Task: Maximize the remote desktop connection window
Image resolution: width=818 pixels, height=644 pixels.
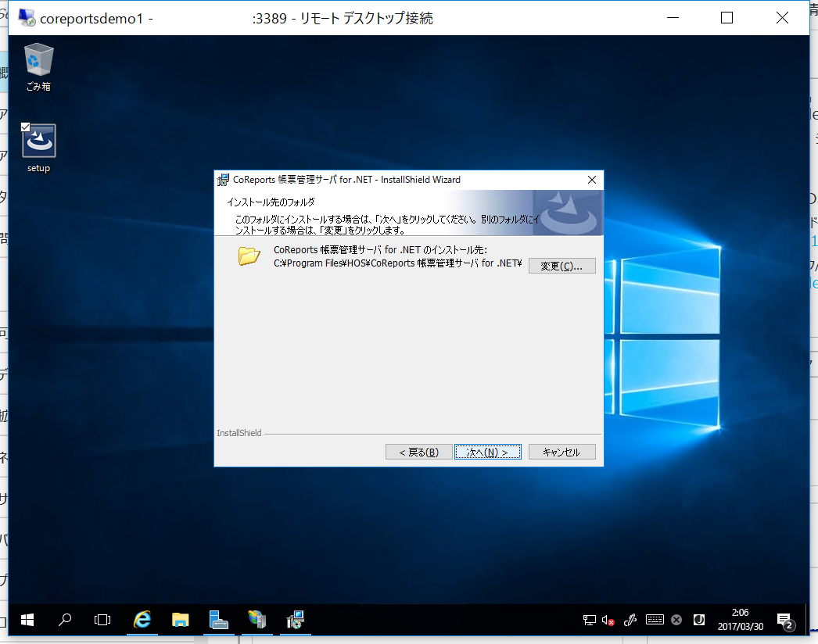Action: (x=727, y=18)
